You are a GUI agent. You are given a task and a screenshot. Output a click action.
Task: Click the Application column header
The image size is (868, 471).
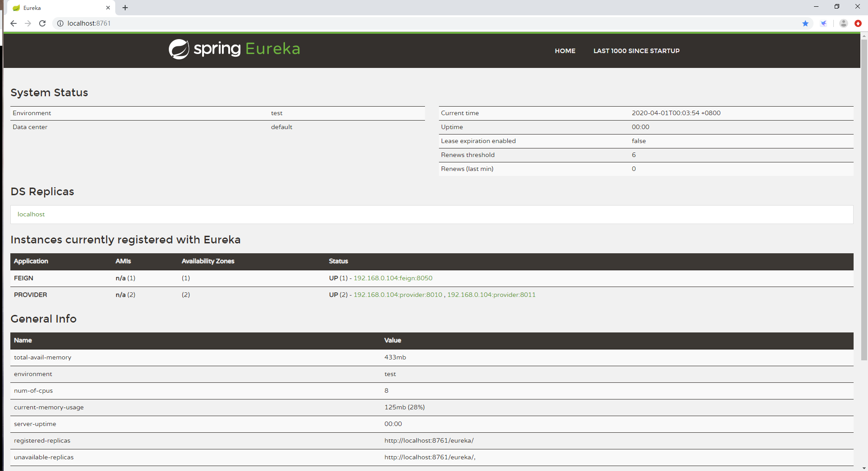(31, 261)
